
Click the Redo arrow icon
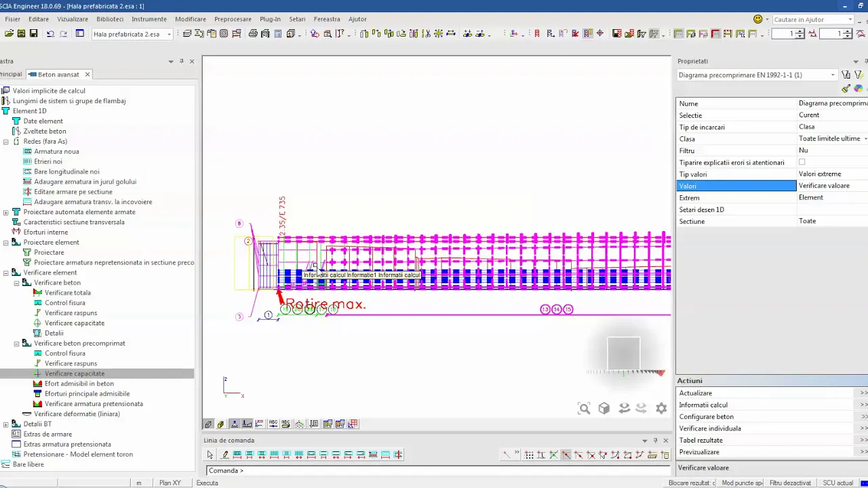(x=63, y=33)
